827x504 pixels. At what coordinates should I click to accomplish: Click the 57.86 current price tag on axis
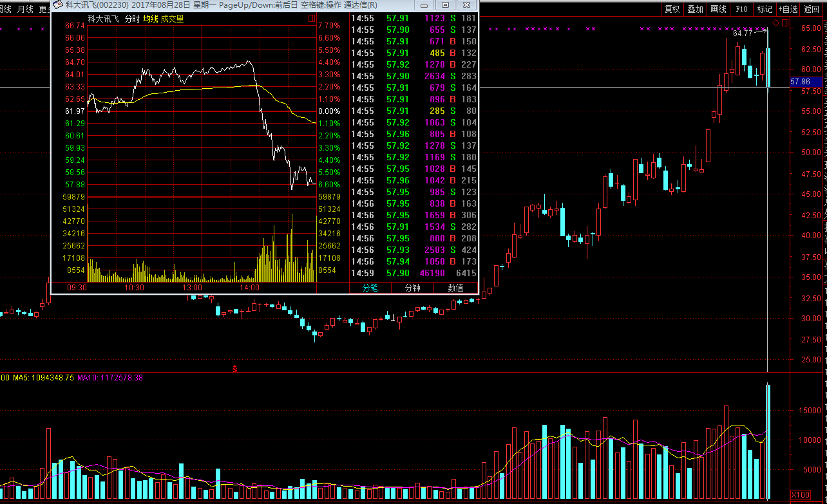(x=806, y=82)
